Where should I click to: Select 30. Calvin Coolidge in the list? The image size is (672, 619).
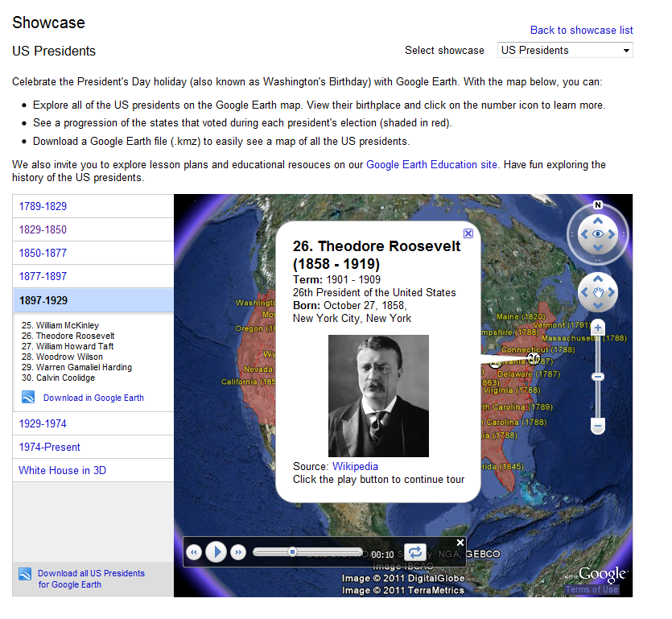tap(58, 378)
